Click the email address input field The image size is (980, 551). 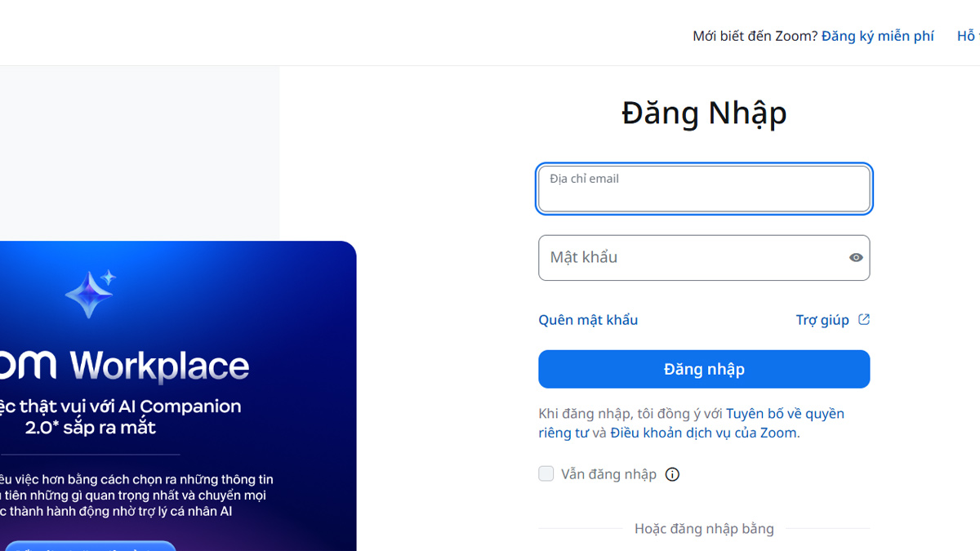[x=704, y=189]
